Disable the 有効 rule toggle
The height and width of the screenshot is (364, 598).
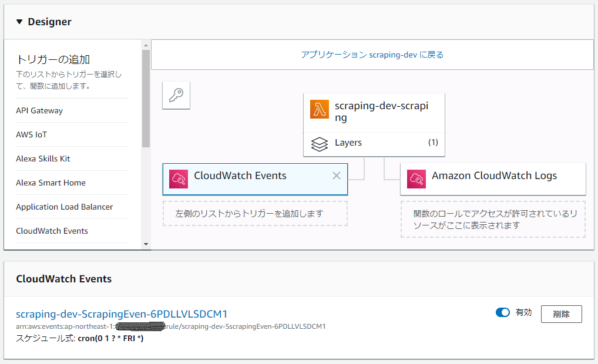click(503, 312)
